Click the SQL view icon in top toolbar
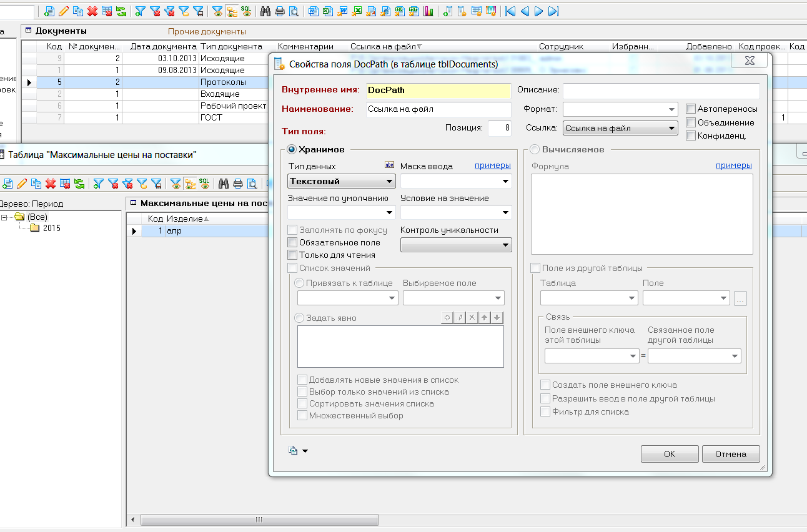Image resolution: width=807 pixels, height=532 pixels. 246,11
